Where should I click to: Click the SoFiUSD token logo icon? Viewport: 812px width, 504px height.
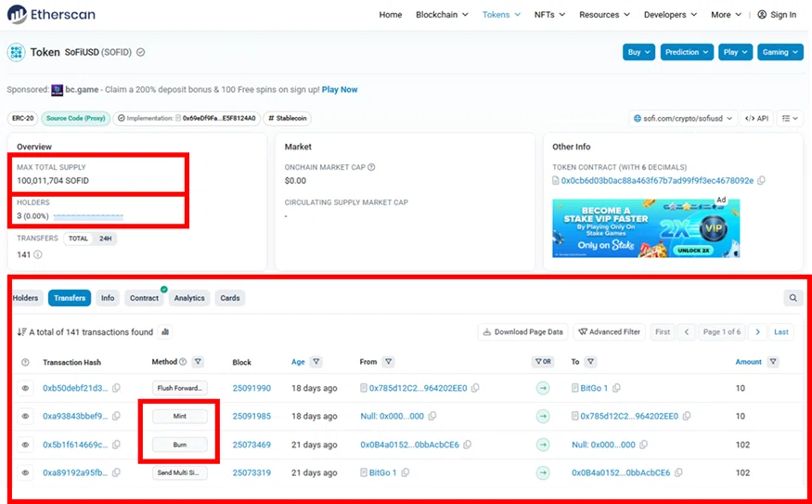[x=16, y=52]
